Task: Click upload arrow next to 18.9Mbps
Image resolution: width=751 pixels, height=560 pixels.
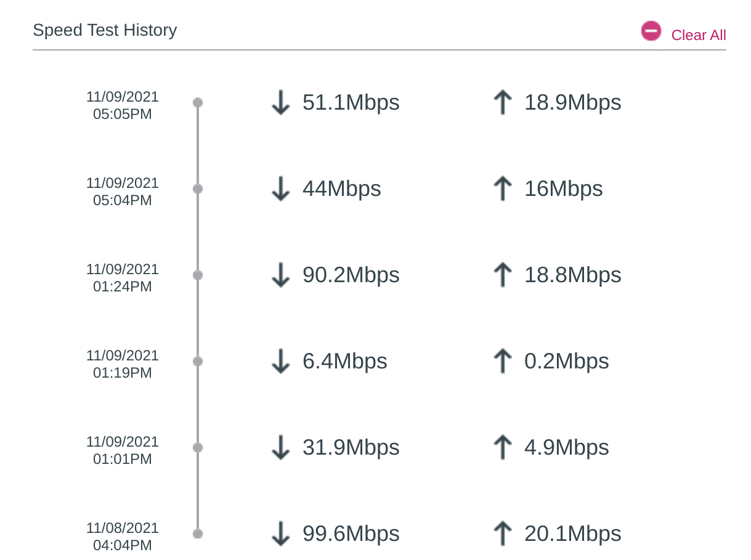Action: point(503,102)
